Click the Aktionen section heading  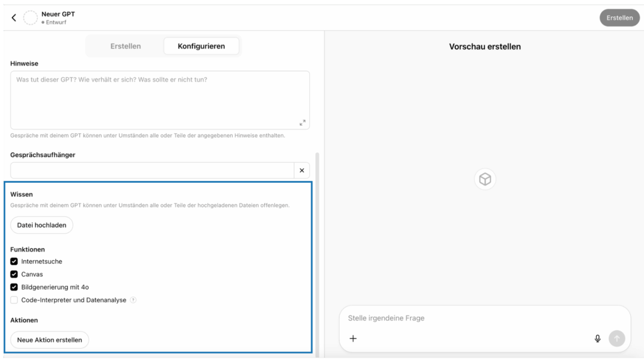point(24,320)
